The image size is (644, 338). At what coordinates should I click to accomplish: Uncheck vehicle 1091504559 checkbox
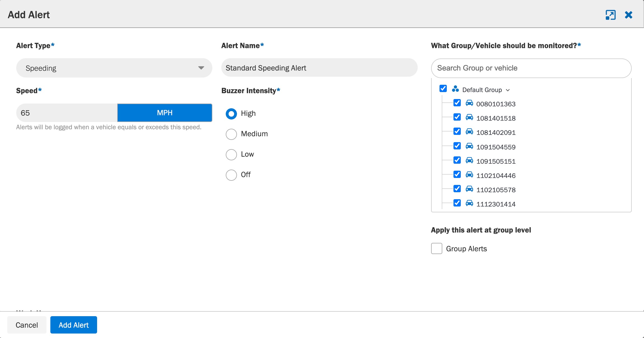click(x=457, y=146)
